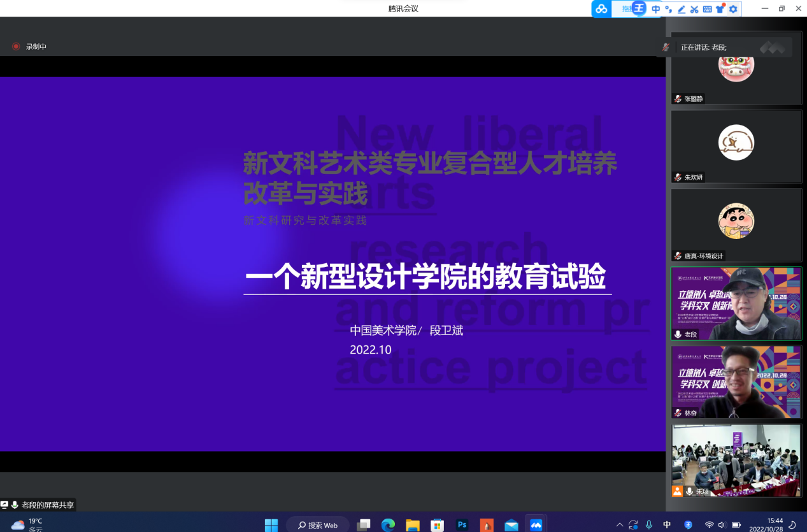Screen dimensions: 807x532
Task: Click the pen handwriting icon in IME toolbar
Action: click(682, 9)
